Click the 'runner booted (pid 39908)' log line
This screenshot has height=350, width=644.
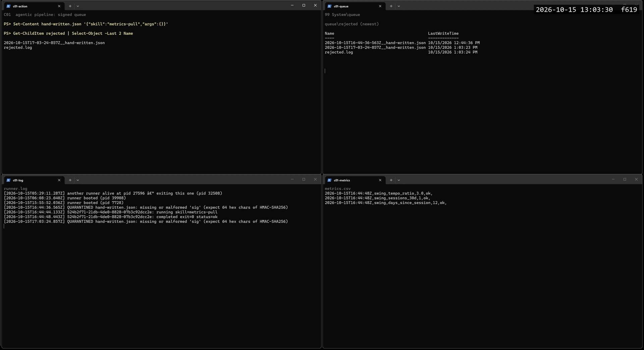(65, 198)
